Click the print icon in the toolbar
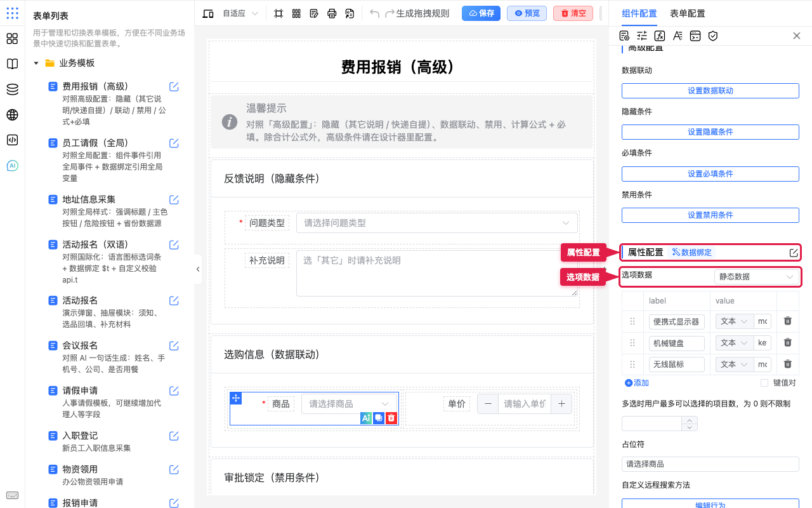The image size is (812, 508). tap(332, 13)
